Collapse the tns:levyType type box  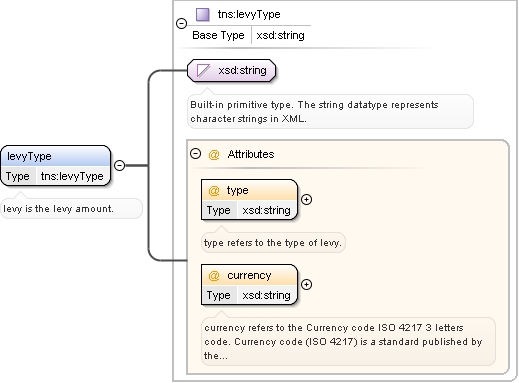pos(181,23)
